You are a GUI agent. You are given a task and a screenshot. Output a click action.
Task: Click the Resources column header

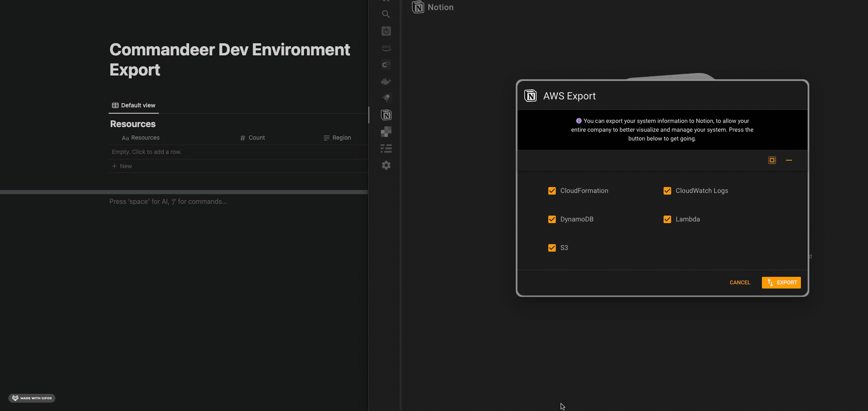click(x=141, y=137)
